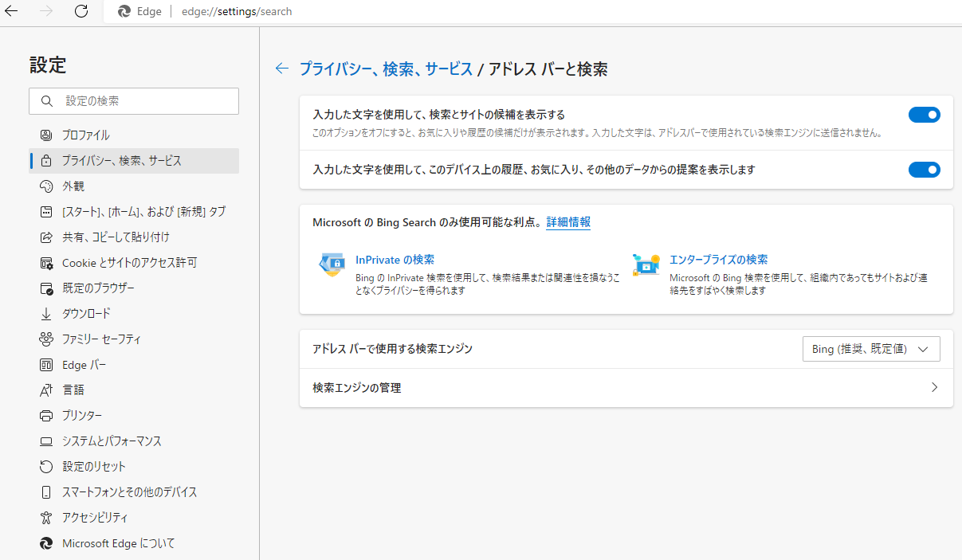Click the スマートフォンとその他のデバイス phone icon
962x560 pixels.
click(x=46, y=492)
